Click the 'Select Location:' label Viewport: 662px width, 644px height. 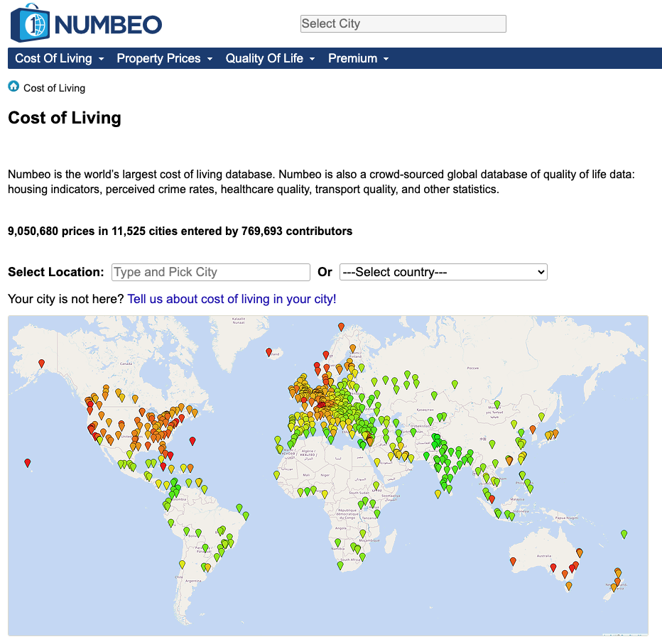[55, 272]
